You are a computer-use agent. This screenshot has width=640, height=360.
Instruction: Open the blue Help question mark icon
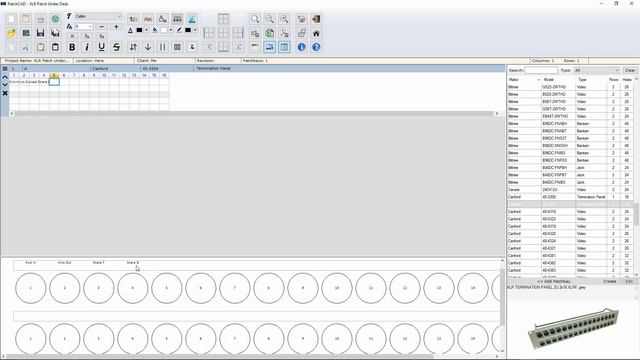tap(316, 47)
